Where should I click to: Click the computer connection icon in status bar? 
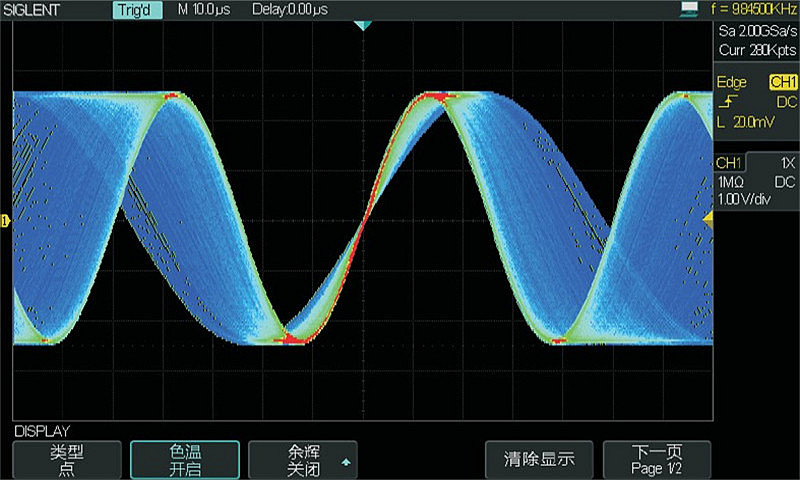point(687,9)
